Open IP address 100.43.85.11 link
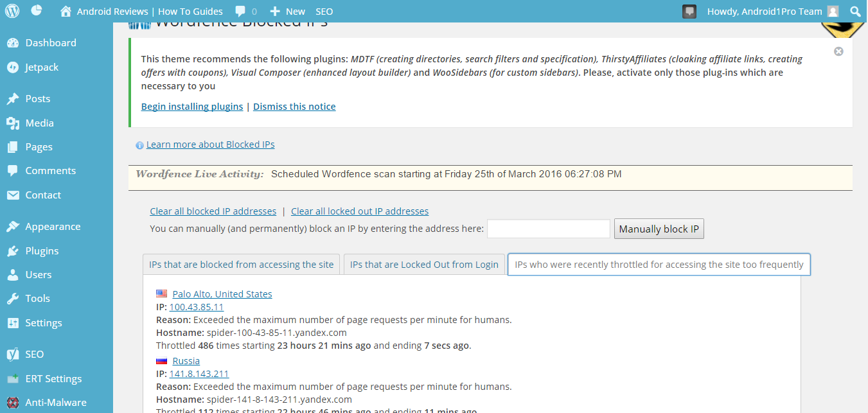868x413 pixels. (x=197, y=307)
